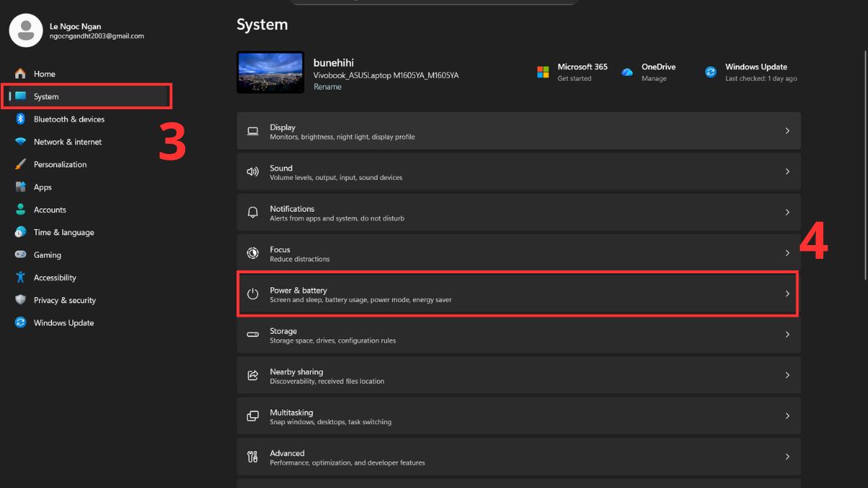This screenshot has height=488, width=868.
Task: Click the Nearby sharing icon
Action: pos(252,375)
